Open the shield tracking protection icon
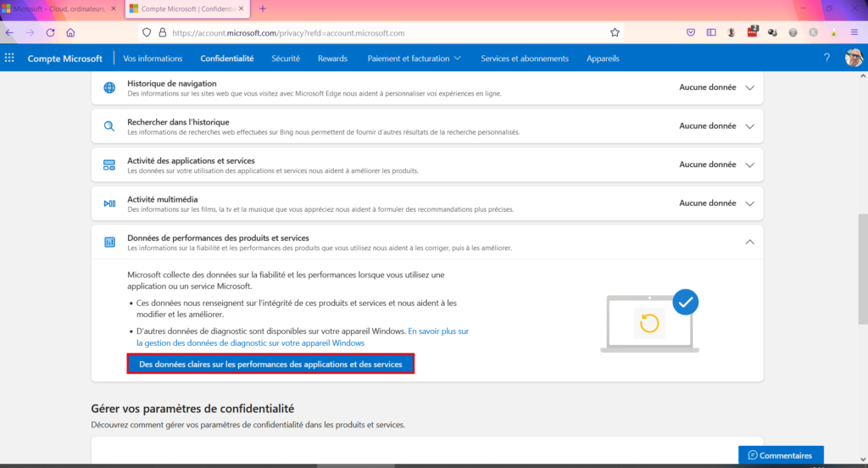This screenshot has width=868, height=468. coord(147,33)
